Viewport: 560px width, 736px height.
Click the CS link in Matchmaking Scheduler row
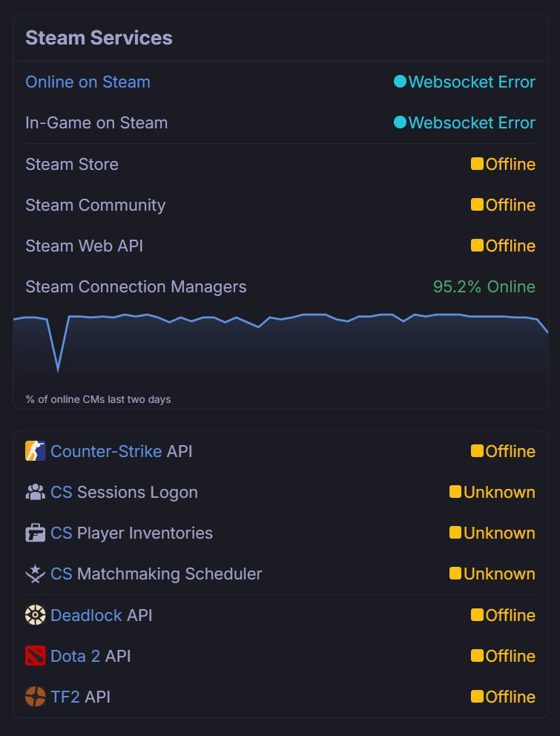point(62,574)
